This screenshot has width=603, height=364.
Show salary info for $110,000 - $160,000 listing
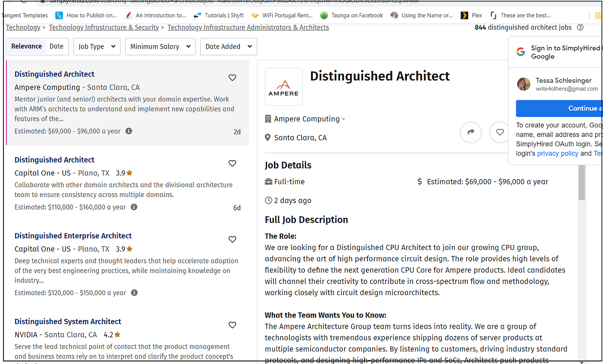point(134,207)
